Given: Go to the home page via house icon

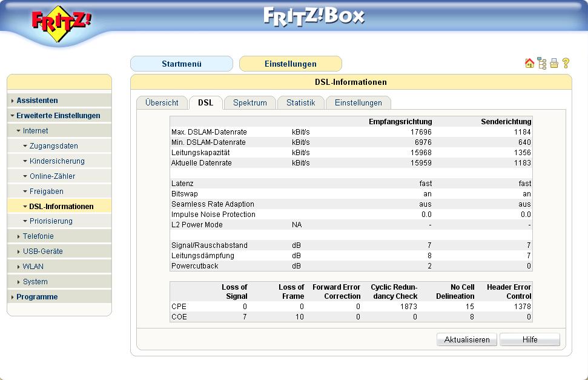Looking at the screenshot, I should (x=529, y=63).
